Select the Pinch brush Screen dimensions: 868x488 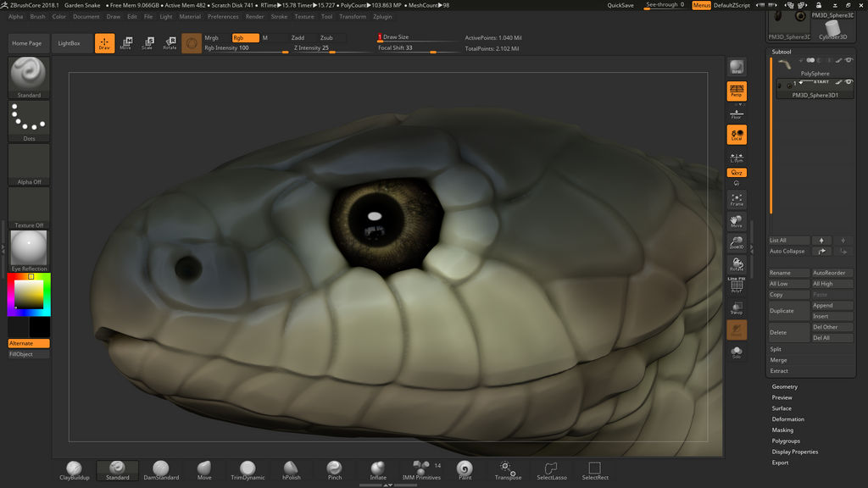334,470
